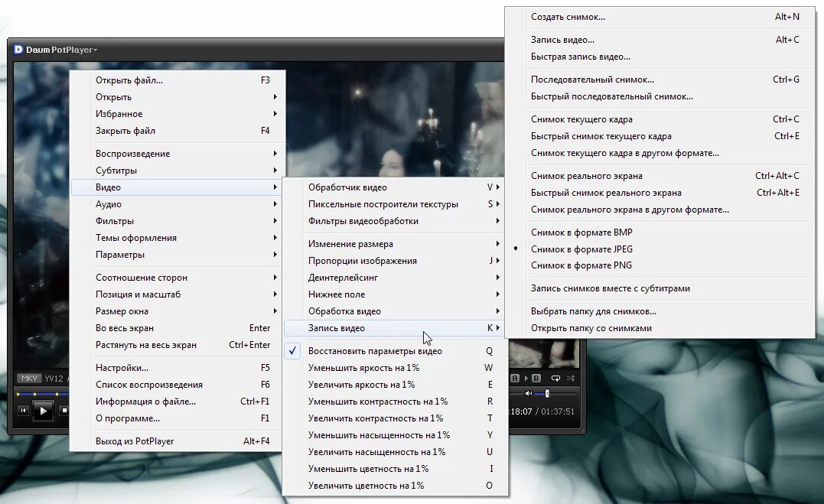Screen dimensions: 824x504
Task: Click the volume slider handle
Action: point(547,393)
